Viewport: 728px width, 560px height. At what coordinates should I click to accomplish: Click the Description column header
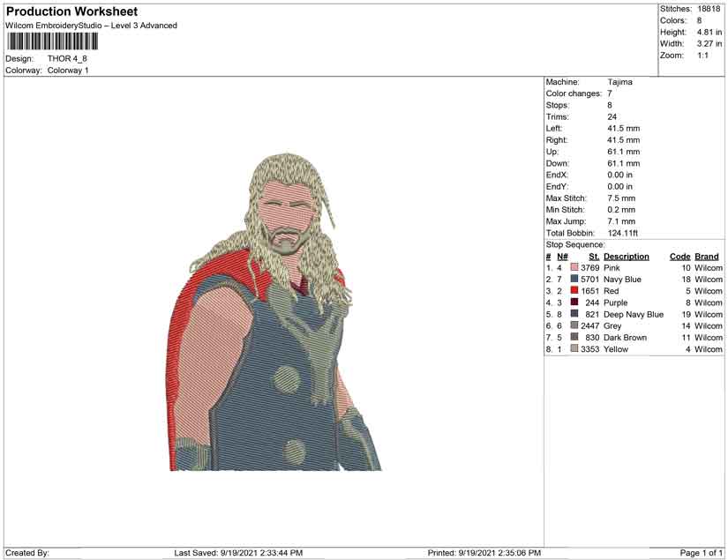click(627, 257)
